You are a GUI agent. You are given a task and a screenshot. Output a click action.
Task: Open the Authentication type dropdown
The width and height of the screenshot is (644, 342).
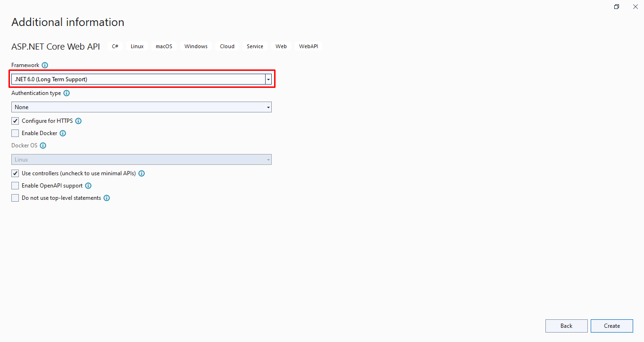pos(142,107)
